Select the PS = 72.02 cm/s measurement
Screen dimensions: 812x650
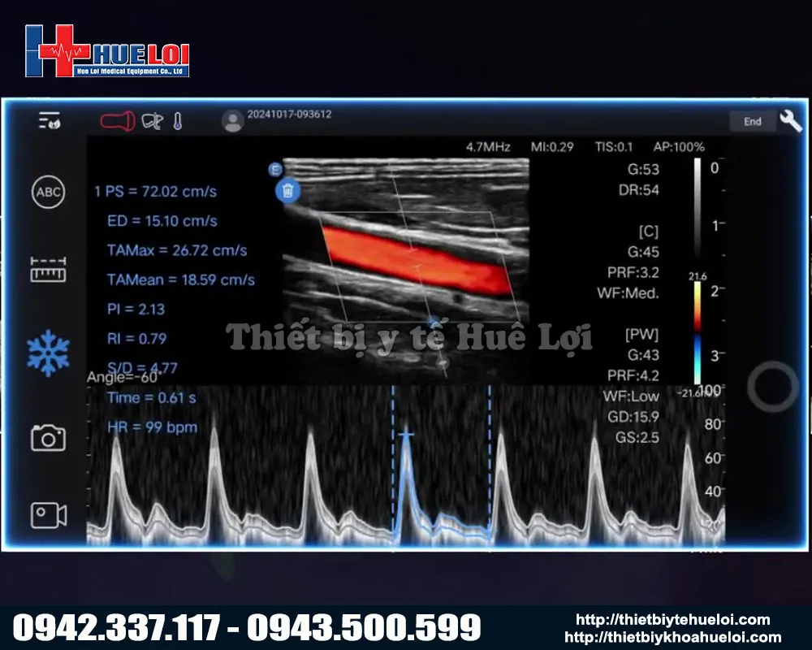[x=156, y=192]
